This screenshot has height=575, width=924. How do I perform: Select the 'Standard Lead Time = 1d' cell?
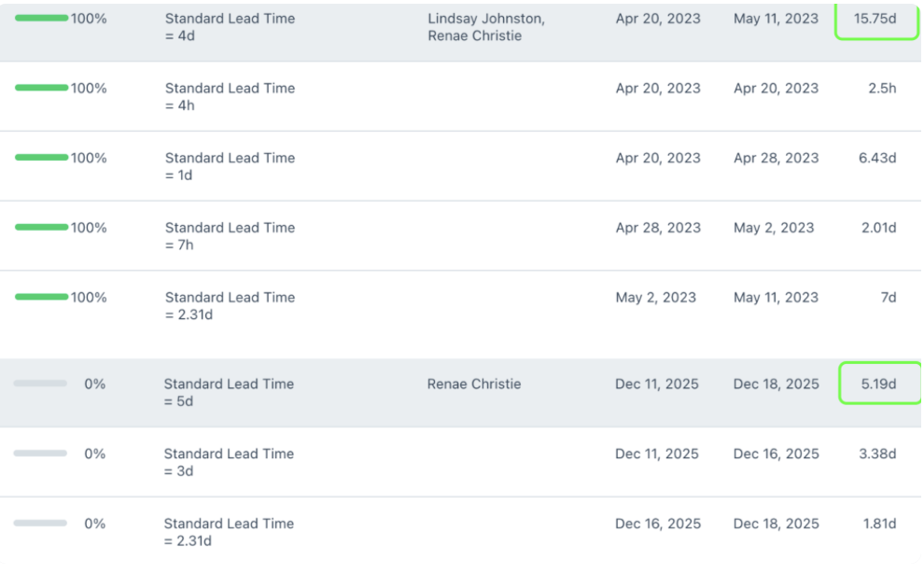(x=230, y=166)
